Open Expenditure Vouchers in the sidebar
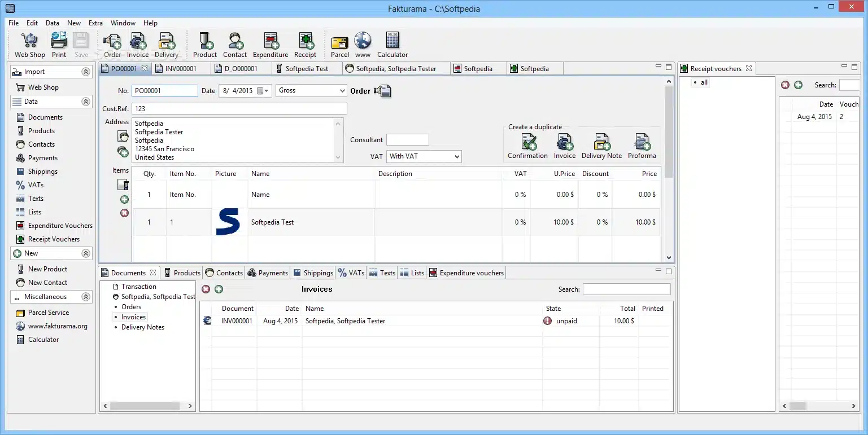Screen dimensions: 868x435 (60, 226)
